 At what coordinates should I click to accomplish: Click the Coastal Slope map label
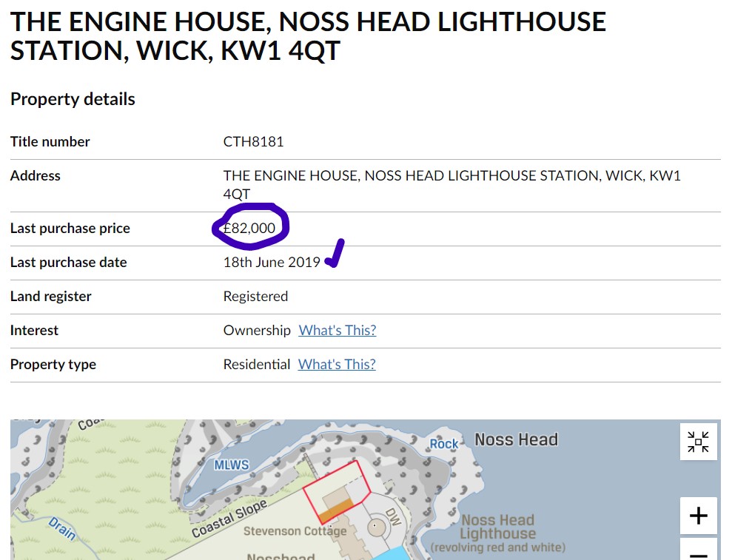(x=229, y=518)
